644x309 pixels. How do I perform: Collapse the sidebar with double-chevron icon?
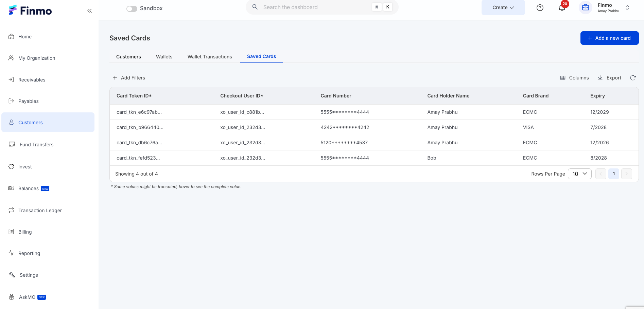point(89,11)
